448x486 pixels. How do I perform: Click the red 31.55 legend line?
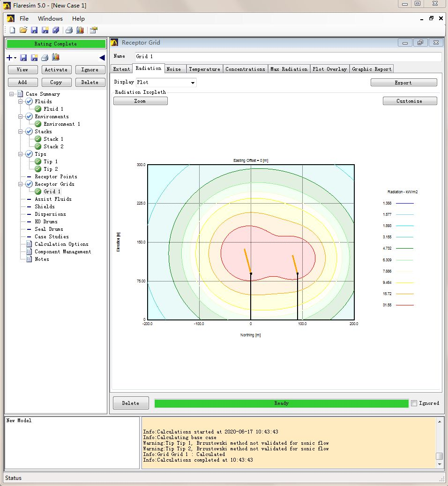[x=405, y=305]
